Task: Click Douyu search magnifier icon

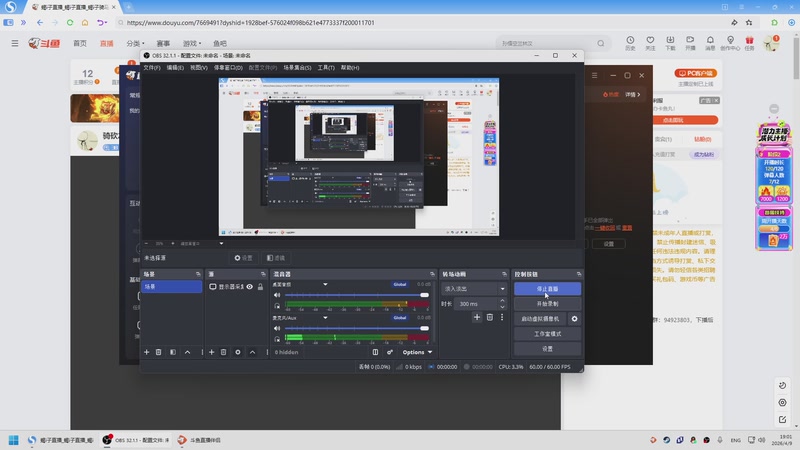Action: (x=601, y=43)
